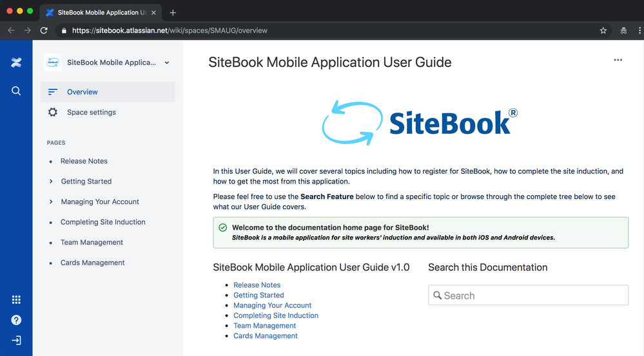
Task: Open Completing Site Induction in sidebar pages
Action: pos(102,222)
